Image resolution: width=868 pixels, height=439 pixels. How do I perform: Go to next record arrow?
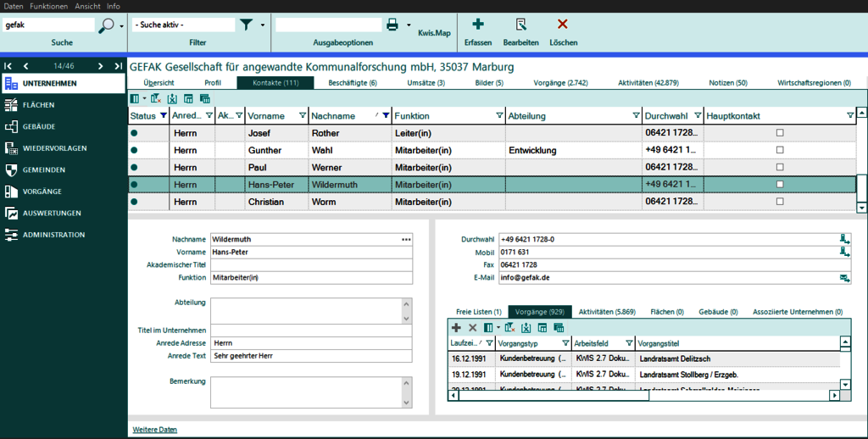[x=100, y=66]
